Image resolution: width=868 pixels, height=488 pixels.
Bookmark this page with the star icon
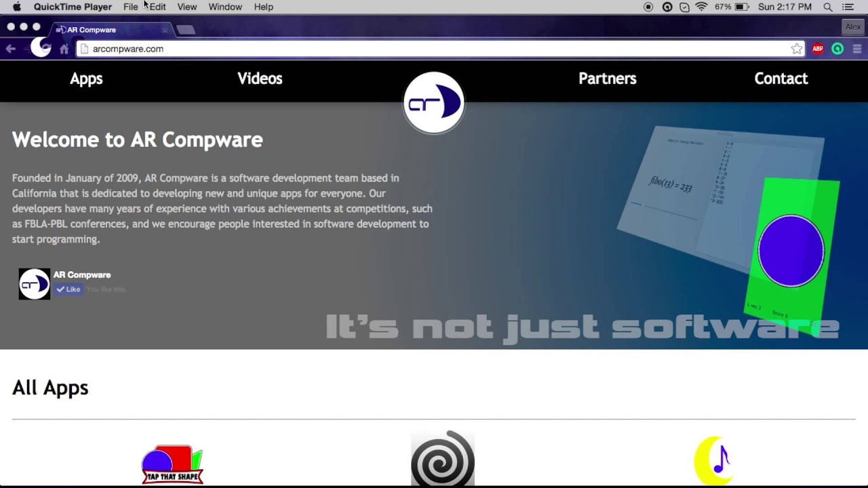point(797,49)
